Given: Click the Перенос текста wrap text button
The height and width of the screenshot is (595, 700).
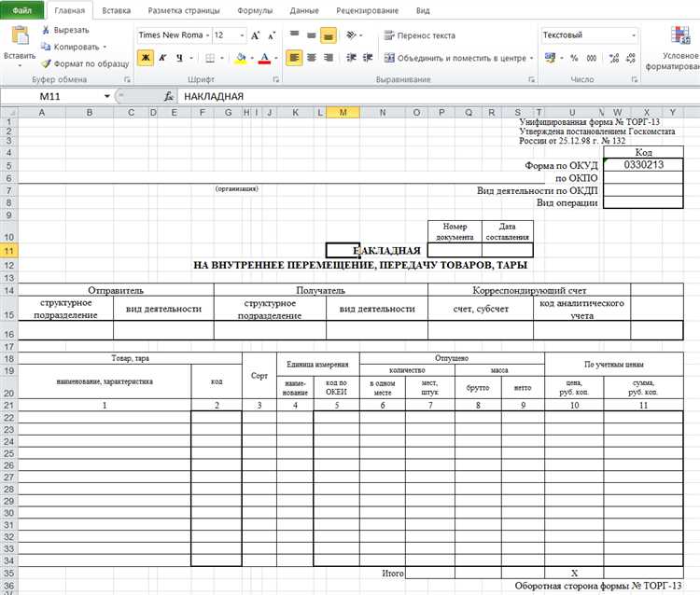Looking at the screenshot, I should coord(418,35).
